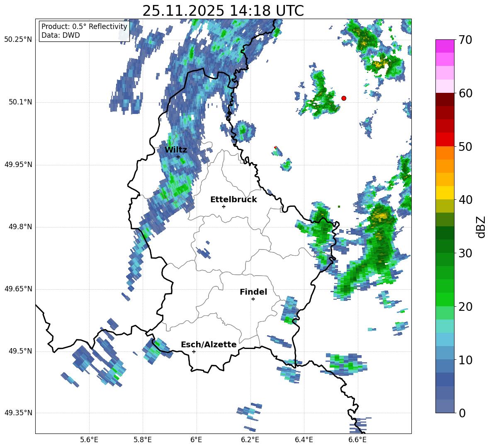Click the 49.8°N latitude axis label

click(x=20, y=227)
